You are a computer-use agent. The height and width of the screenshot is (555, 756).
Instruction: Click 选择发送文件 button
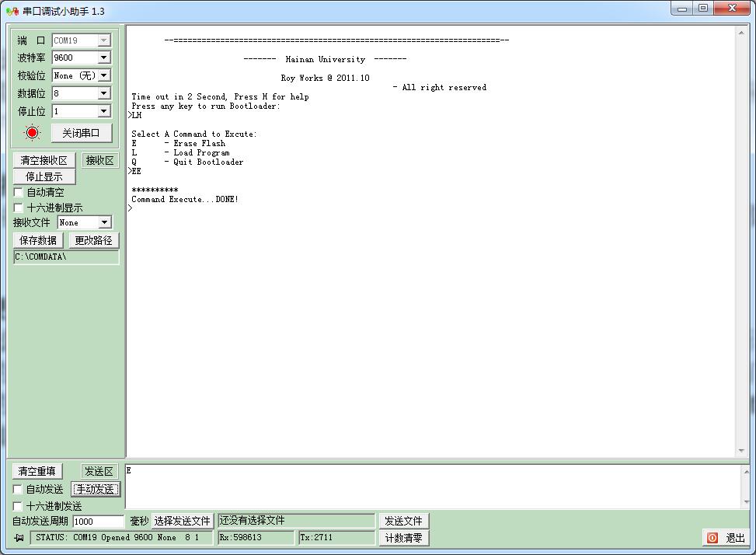tap(182, 521)
